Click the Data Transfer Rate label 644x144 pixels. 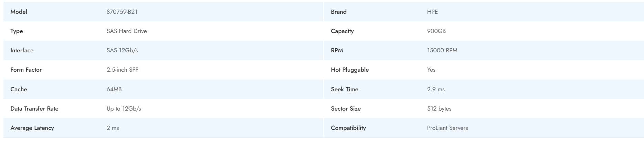point(34,109)
